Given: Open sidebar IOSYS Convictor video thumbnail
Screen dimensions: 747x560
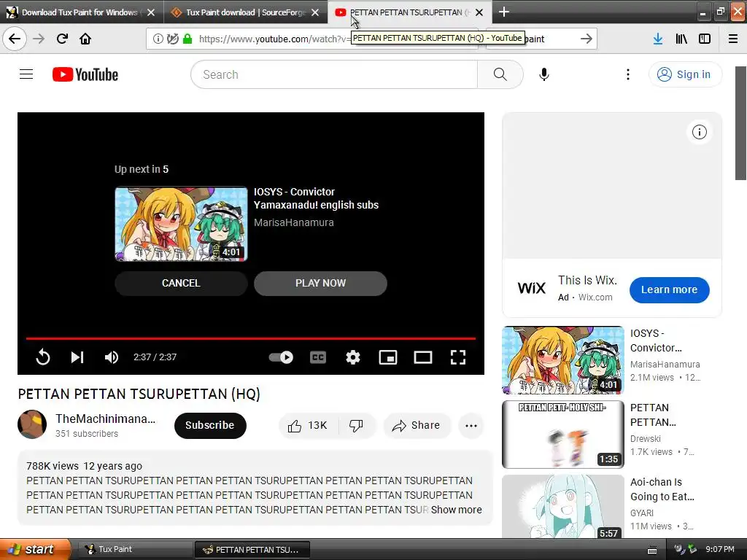Looking at the screenshot, I should point(563,360).
